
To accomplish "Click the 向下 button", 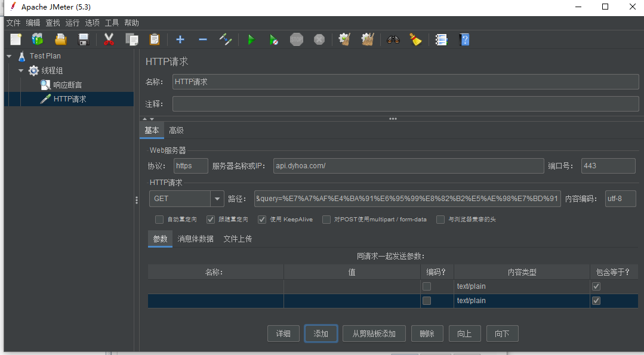I will pos(503,334).
